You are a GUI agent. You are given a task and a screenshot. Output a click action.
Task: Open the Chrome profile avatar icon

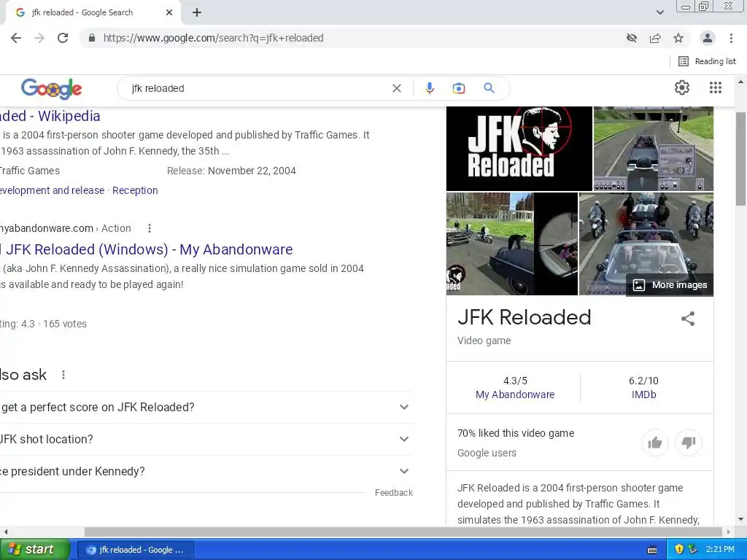point(708,38)
